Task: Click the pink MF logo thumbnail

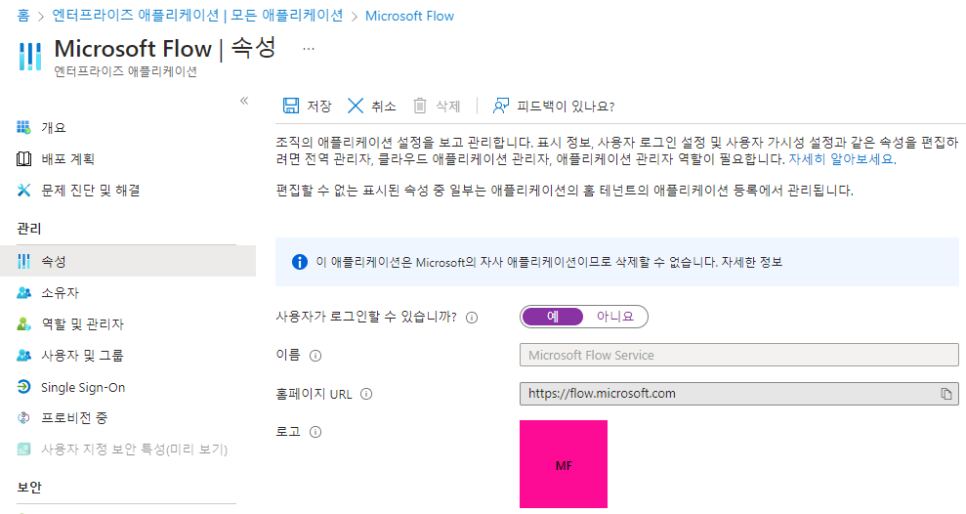Action: (x=563, y=464)
